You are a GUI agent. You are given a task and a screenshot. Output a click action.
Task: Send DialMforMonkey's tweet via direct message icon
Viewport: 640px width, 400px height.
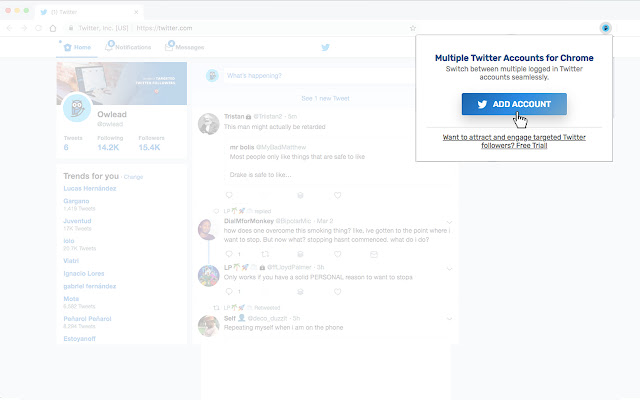[373, 254]
